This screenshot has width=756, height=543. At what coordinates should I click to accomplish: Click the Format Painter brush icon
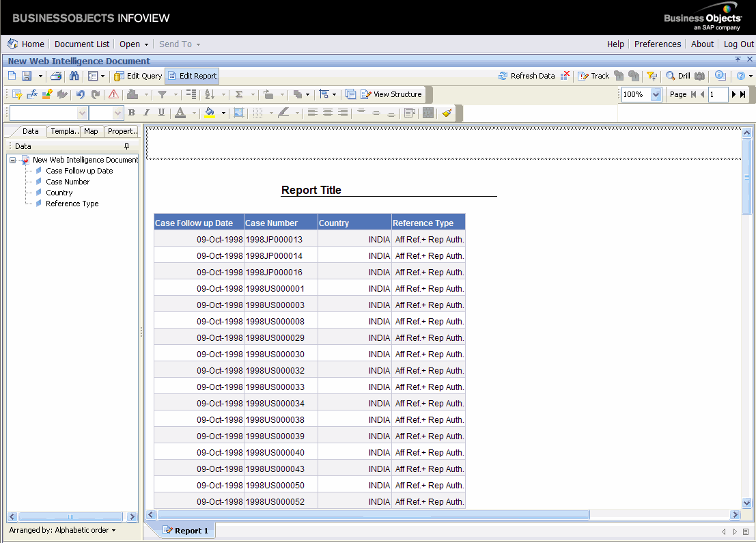click(447, 113)
